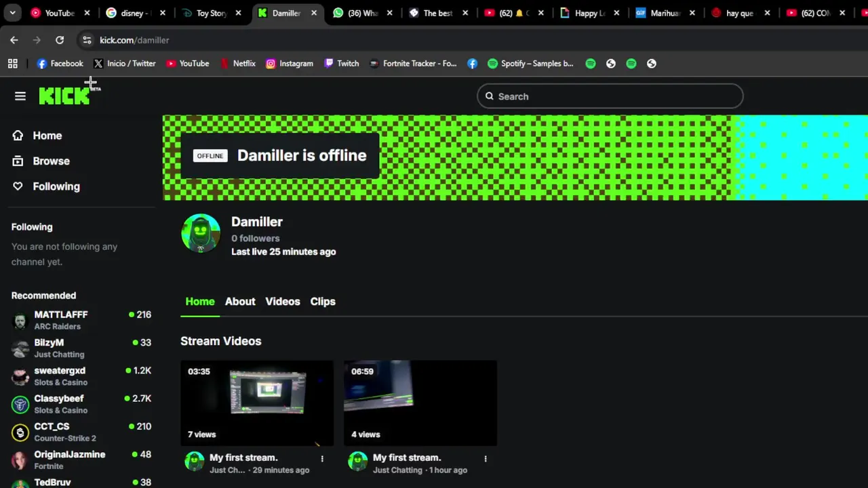Image resolution: width=868 pixels, height=488 pixels.
Task: Play the 06:59 stream video thumbnail
Action: [x=420, y=403]
